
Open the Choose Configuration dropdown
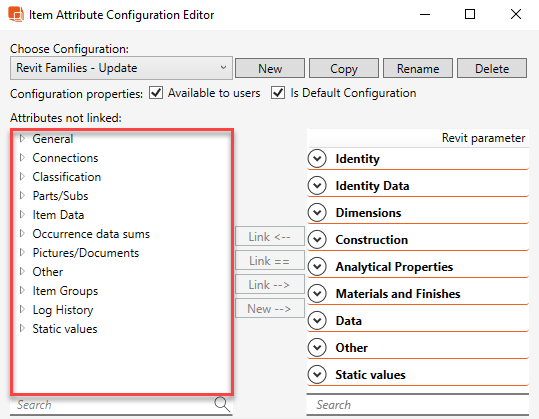121,68
